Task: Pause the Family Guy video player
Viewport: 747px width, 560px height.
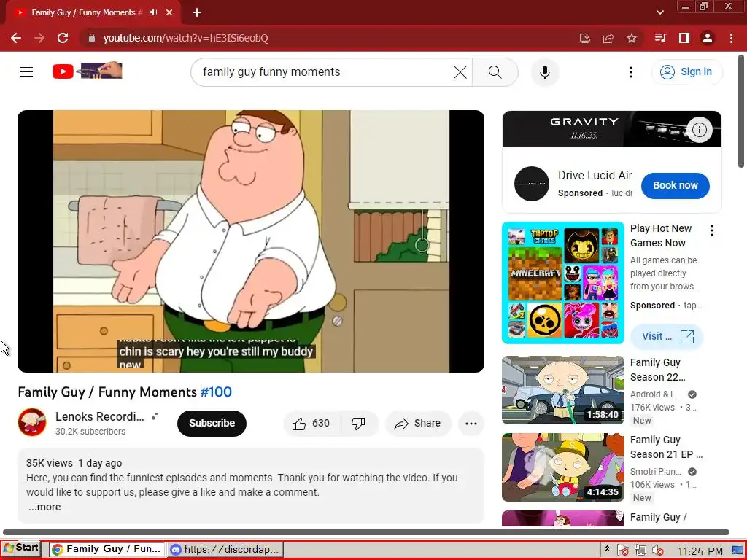Action: pos(251,241)
